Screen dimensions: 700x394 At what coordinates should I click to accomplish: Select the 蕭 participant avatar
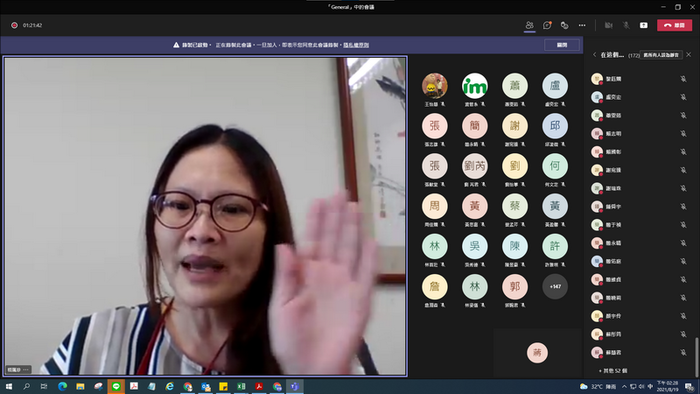[x=515, y=86]
